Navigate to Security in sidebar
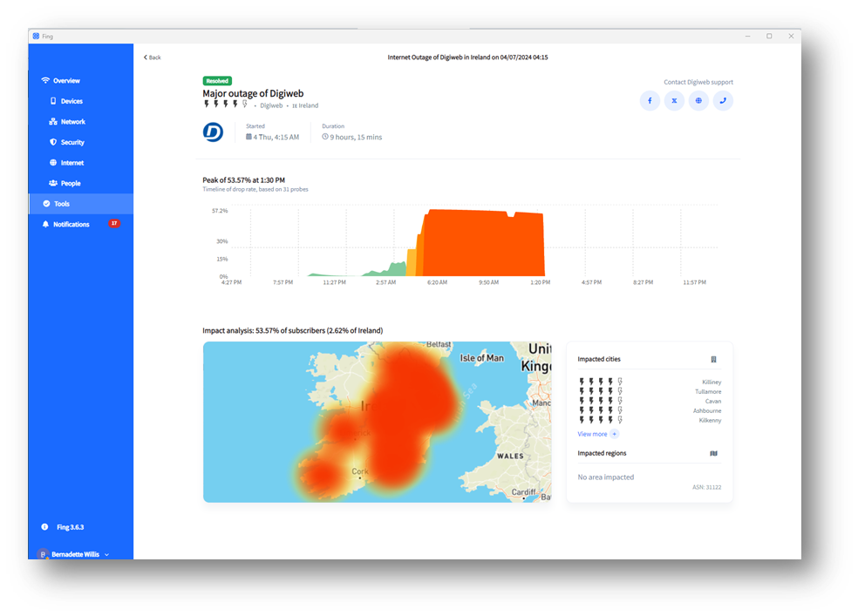858x616 pixels. (x=72, y=142)
